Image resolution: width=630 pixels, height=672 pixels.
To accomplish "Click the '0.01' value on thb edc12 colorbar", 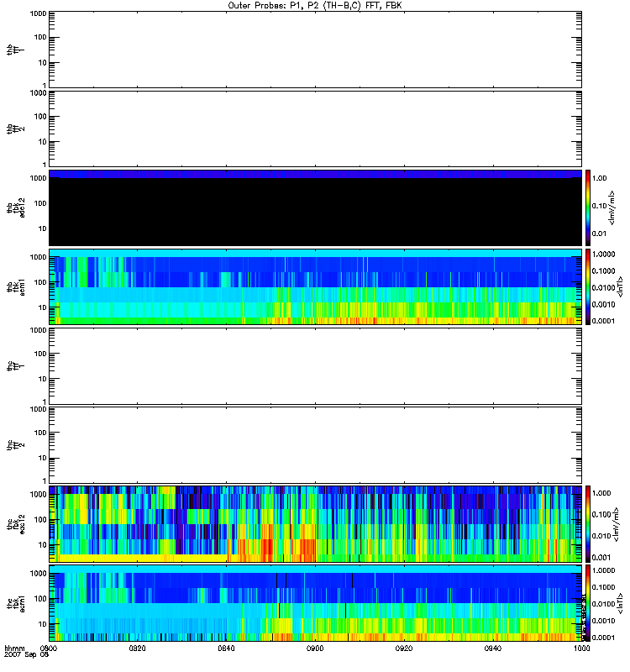I will 599,234.
